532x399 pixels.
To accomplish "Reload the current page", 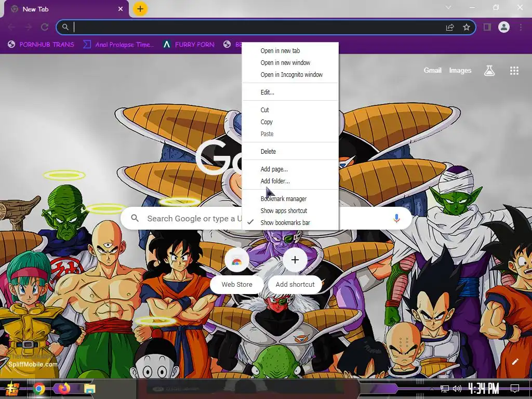I will coord(45,27).
